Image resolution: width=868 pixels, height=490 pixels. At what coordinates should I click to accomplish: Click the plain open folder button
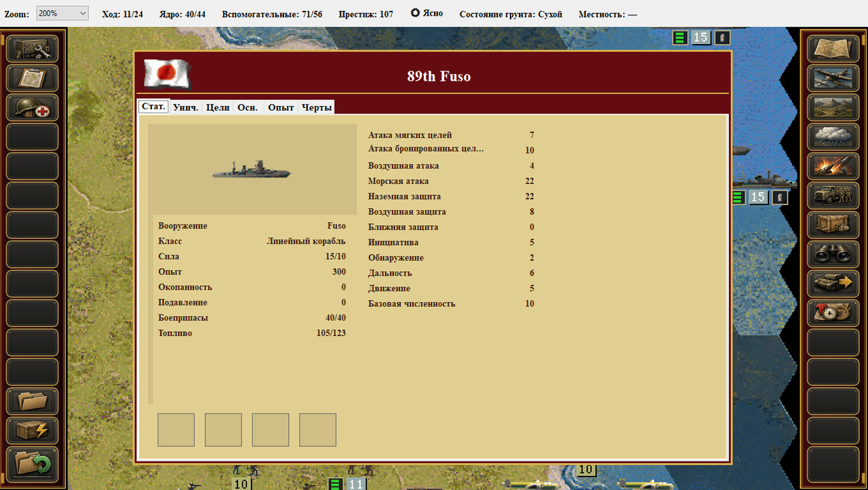33,401
